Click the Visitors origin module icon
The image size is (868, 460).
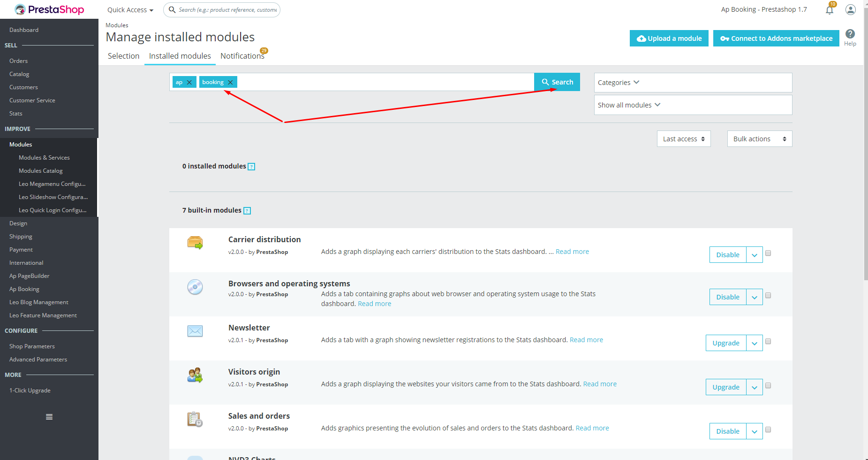coord(195,375)
